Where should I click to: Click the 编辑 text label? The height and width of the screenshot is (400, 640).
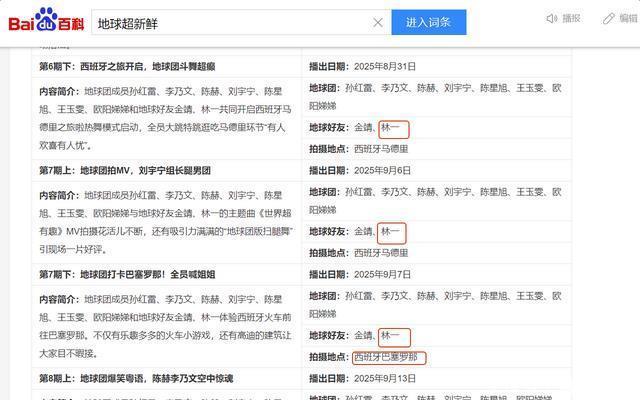click(628, 19)
